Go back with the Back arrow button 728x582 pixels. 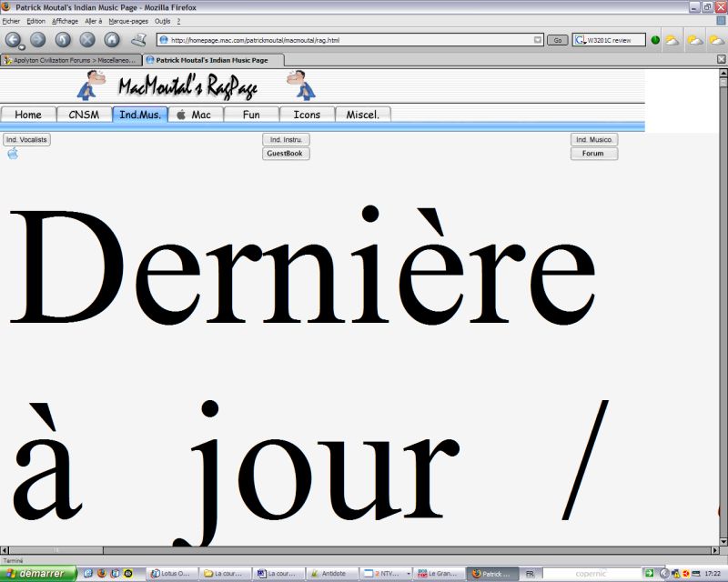(x=14, y=40)
